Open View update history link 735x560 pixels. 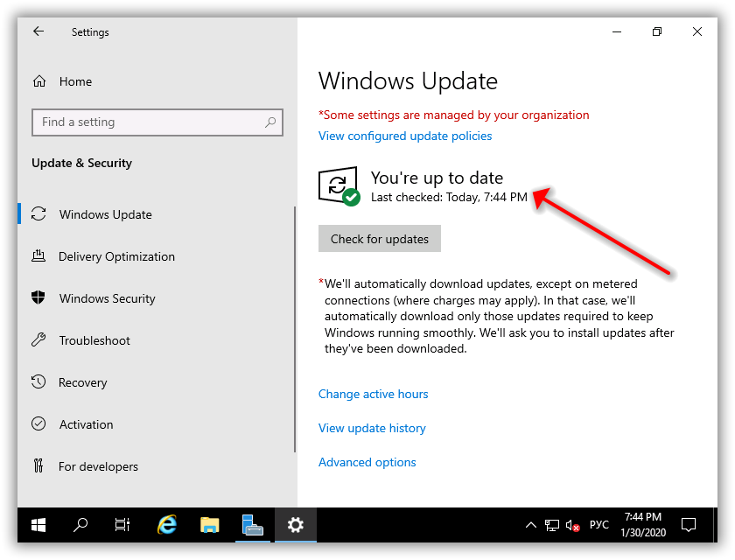tap(372, 429)
